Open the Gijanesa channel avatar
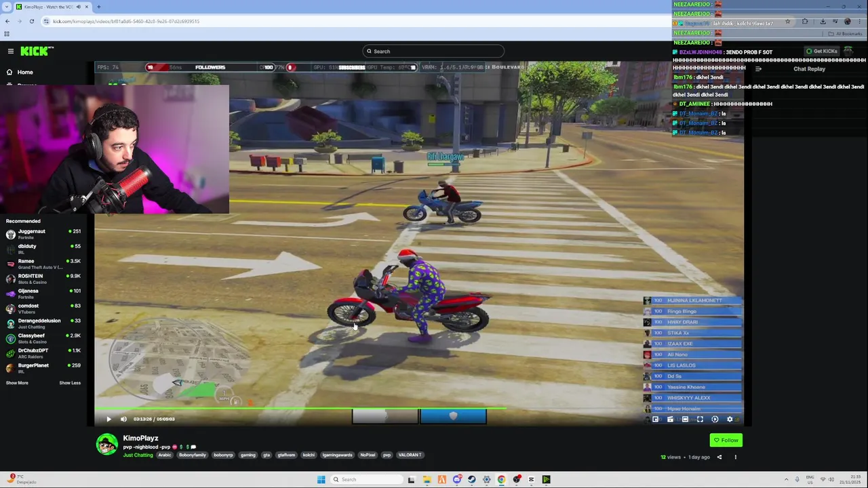Viewport: 868px width, 488px height. [x=10, y=293]
